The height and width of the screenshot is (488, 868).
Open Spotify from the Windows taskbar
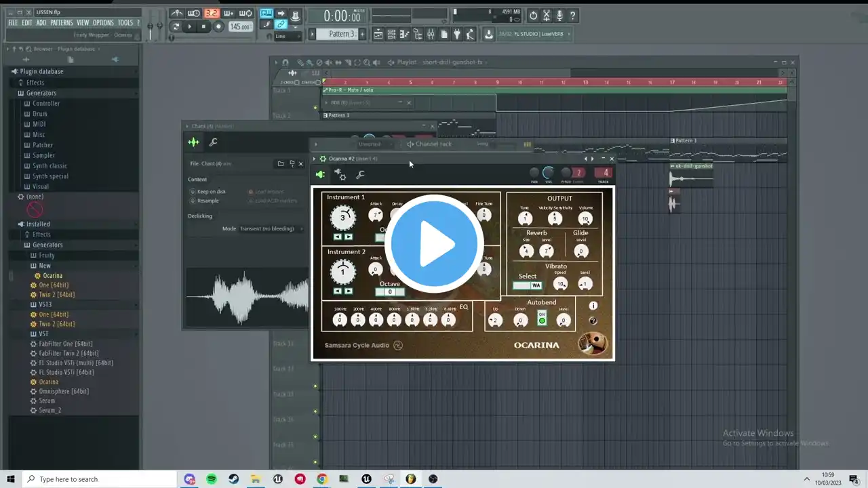pos(212,479)
